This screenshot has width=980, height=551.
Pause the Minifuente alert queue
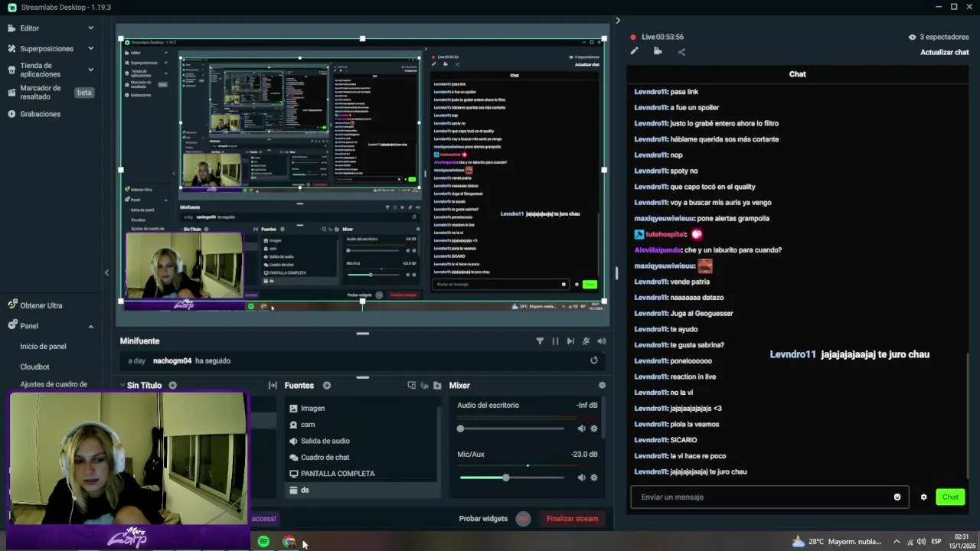click(x=555, y=341)
